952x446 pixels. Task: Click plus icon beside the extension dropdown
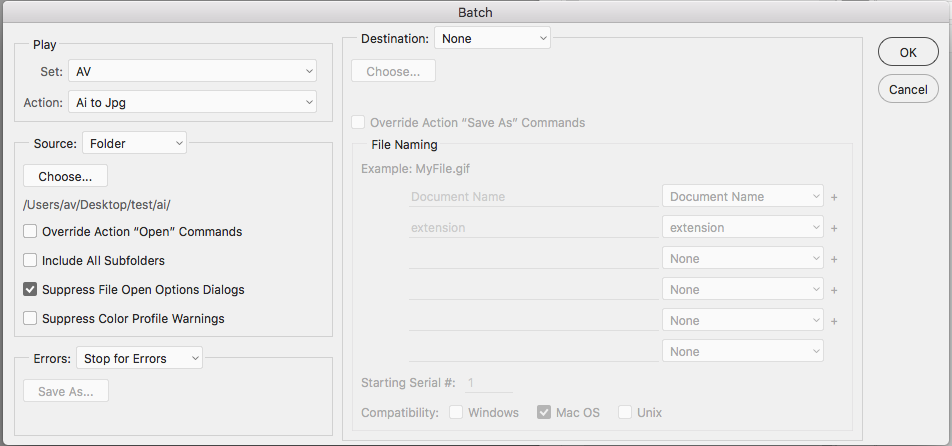coord(834,229)
